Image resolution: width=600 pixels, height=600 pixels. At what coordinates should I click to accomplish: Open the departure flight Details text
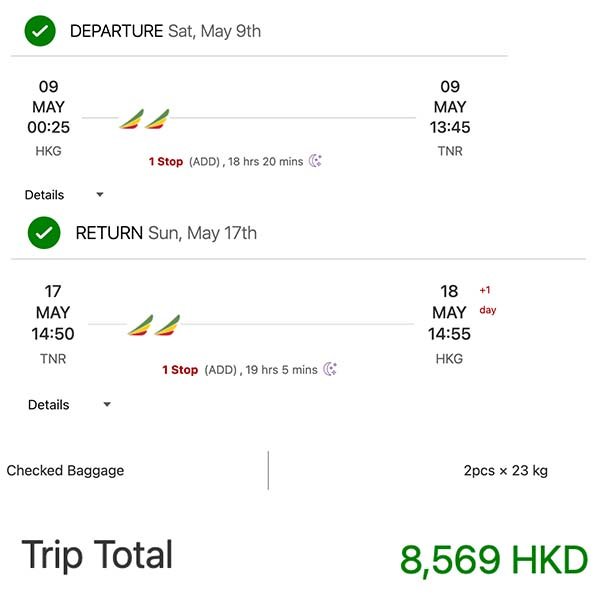coord(44,195)
